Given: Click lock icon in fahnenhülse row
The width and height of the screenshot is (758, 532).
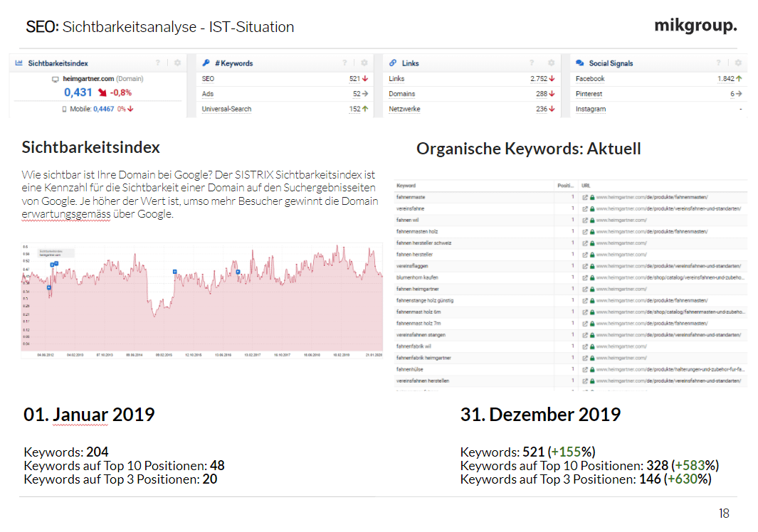Looking at the screenshot, I should tap(592, 370).
